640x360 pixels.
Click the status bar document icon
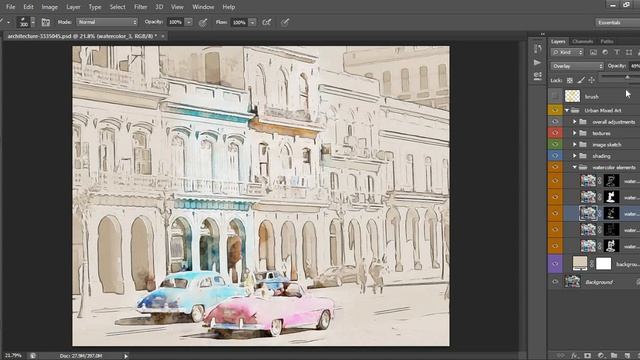[33, 356]
